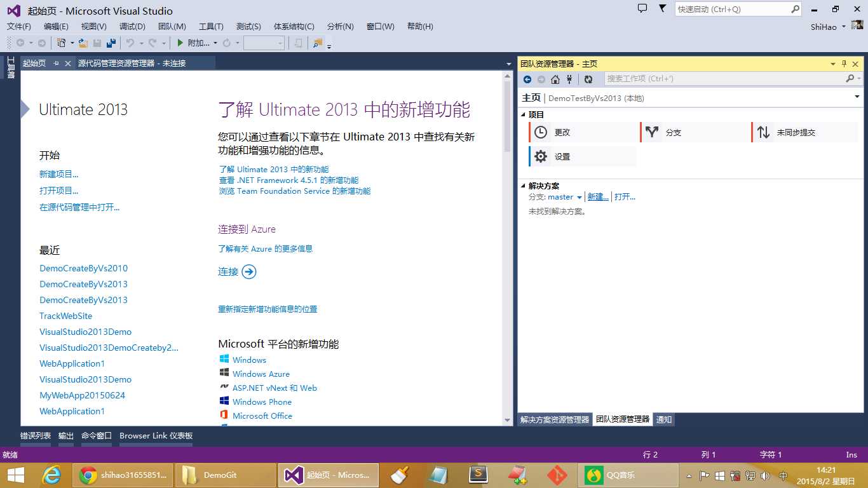Viewport: 868px width, 488px height.
Task: Toggle pin on the 起始页 tab
Action: [56, 64]
